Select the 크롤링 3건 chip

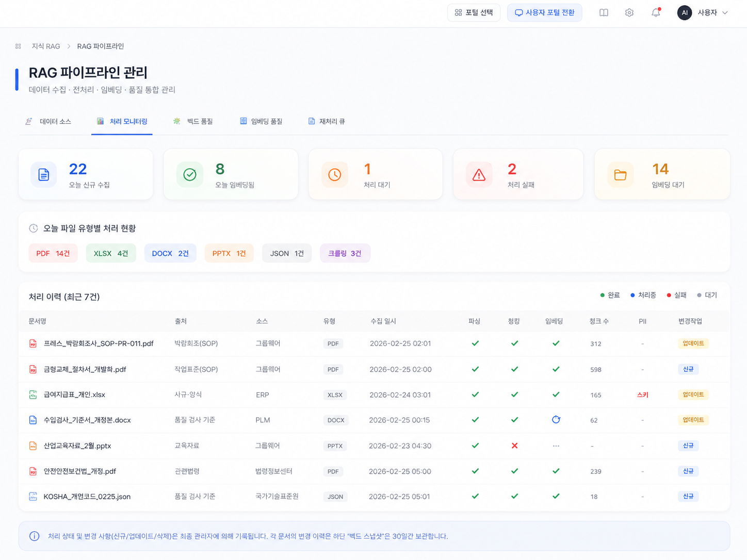click(x=345, y=253)
